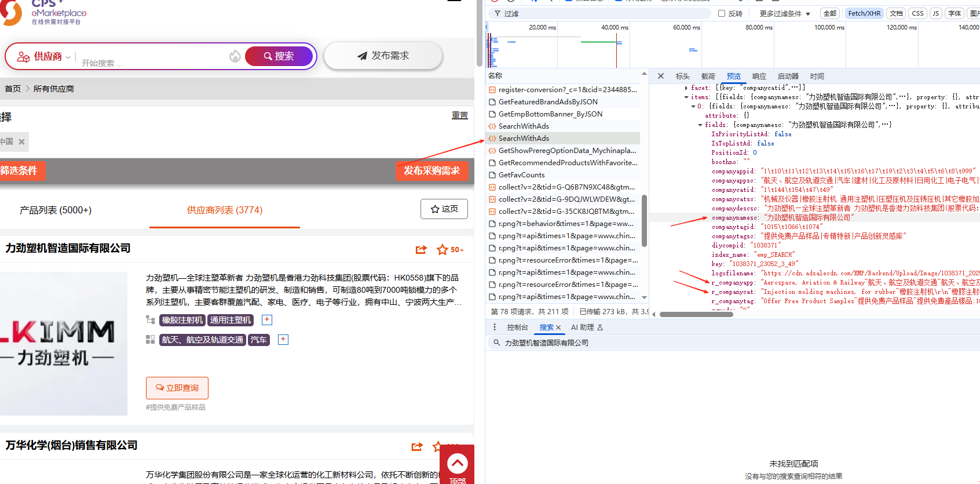This screenshot has height=484, width=980.
Task: Click the 立即查询 inquiry button
Action: pyautogui.click(x=177, y=388)
